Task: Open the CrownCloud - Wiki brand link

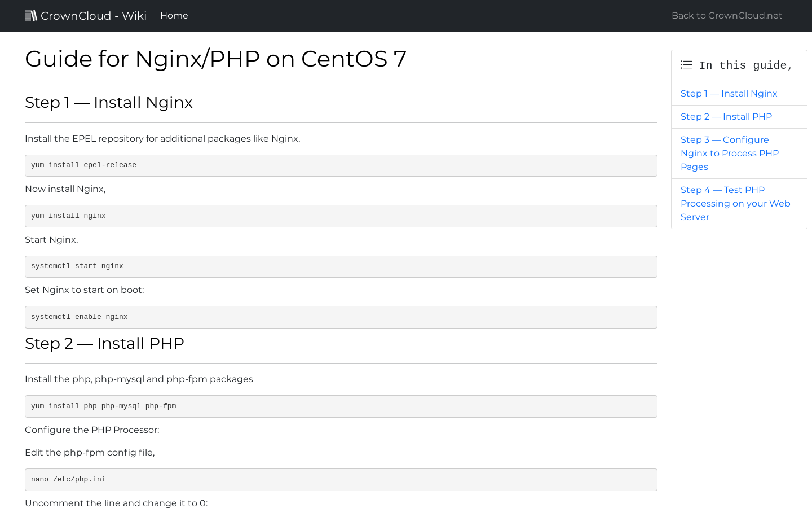Action: pyautogui.click(x=94, y=16)
